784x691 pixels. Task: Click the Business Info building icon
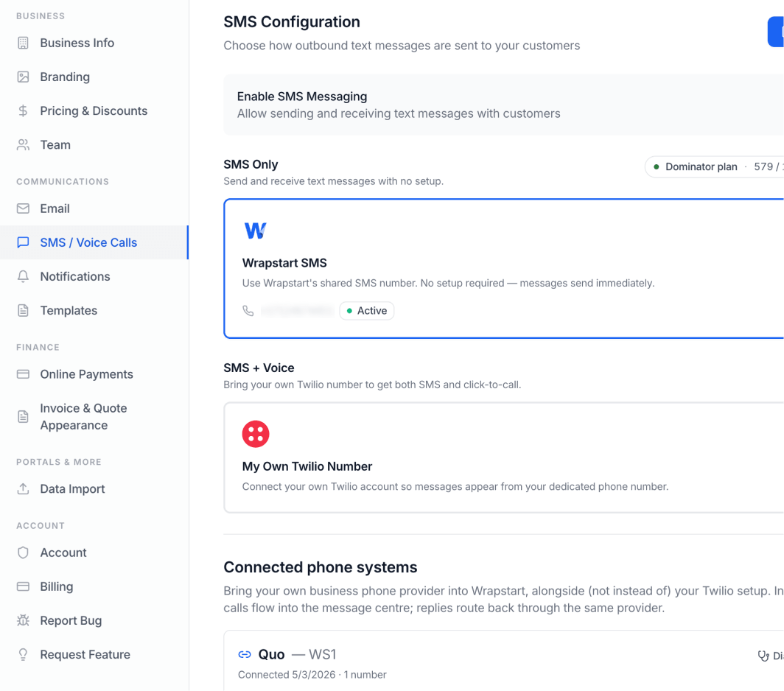(23, 43)
